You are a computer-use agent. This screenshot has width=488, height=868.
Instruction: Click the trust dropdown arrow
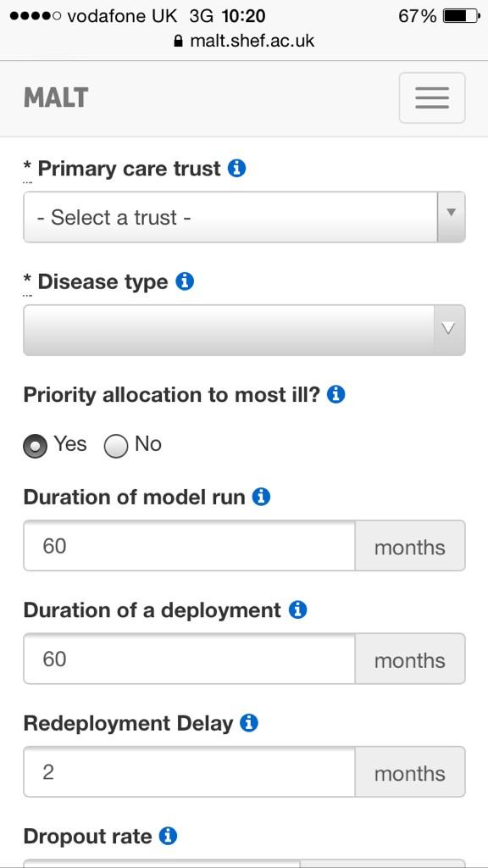pyautogui.click(x=451, y=217)
